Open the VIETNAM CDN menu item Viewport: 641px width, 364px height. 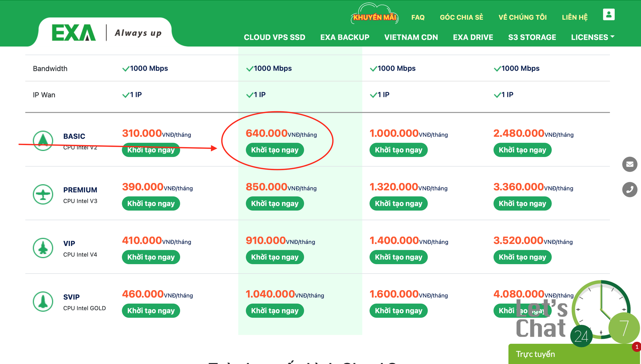click(x=411, y=37)
